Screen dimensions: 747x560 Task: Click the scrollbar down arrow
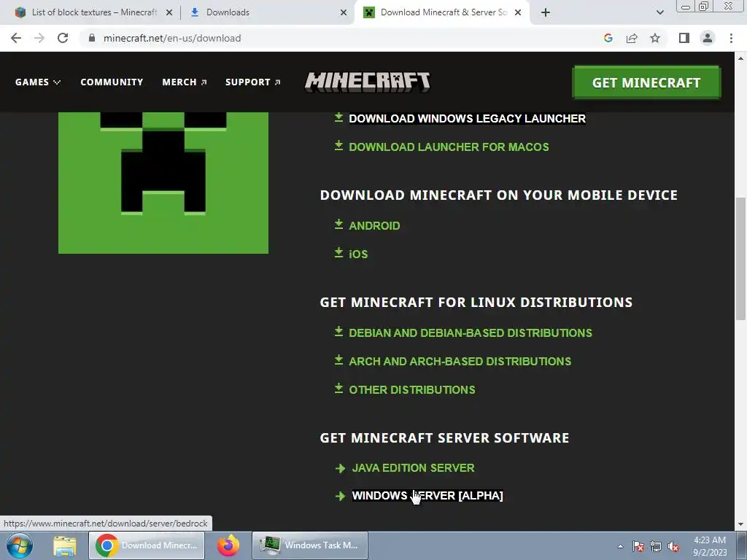coord(740,525)
